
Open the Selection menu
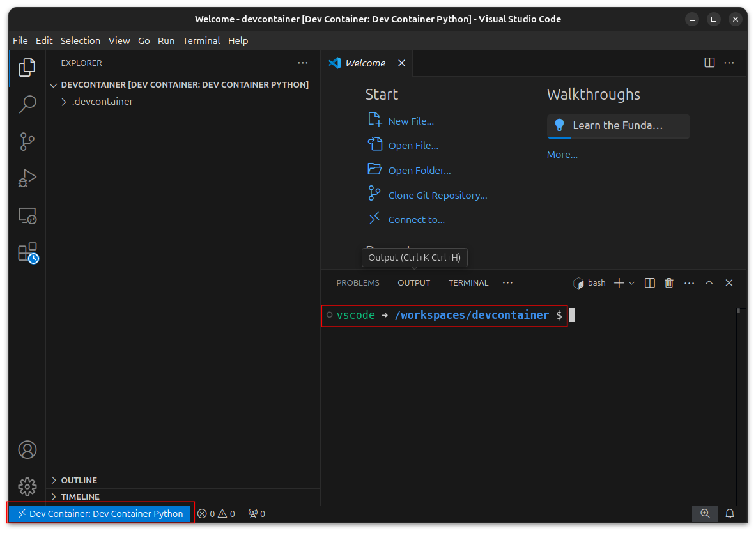[81, 41]
